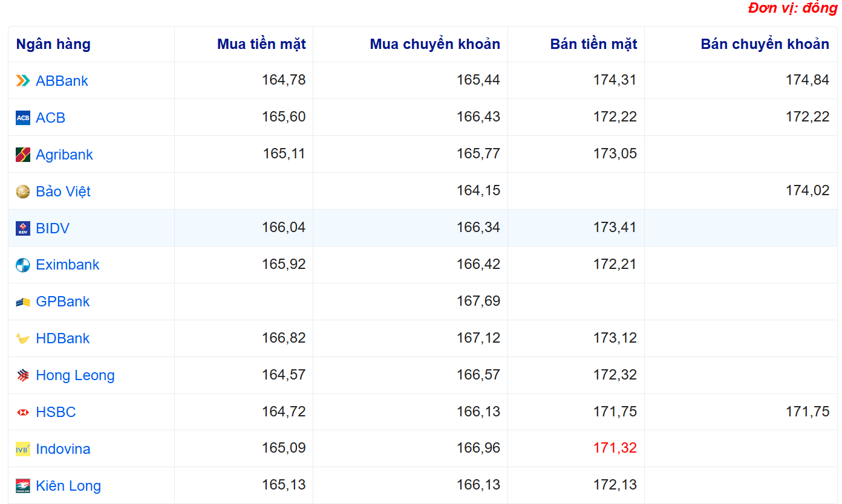
Task: Click the BIDV logo icon
Action: click(23, 228)
